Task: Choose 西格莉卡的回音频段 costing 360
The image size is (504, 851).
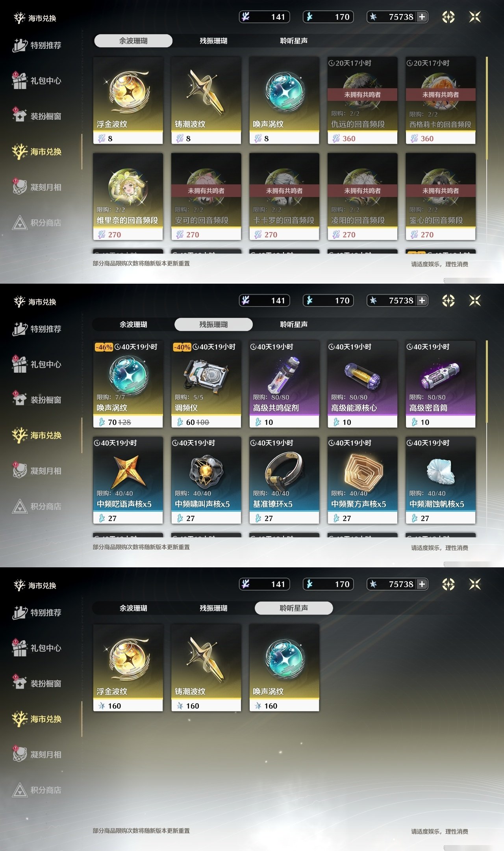Action: point(441,100)
